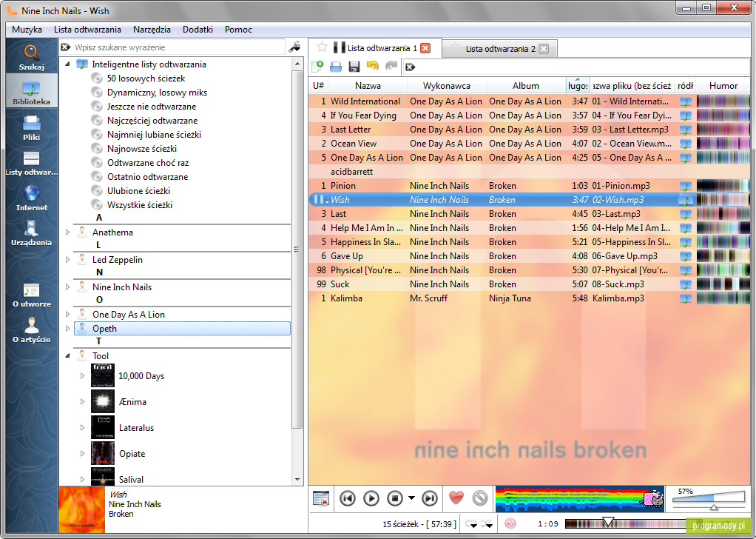Sort playlist by Humor column header
The width and height of the screenshot is (756, 539).
[723, 86]
